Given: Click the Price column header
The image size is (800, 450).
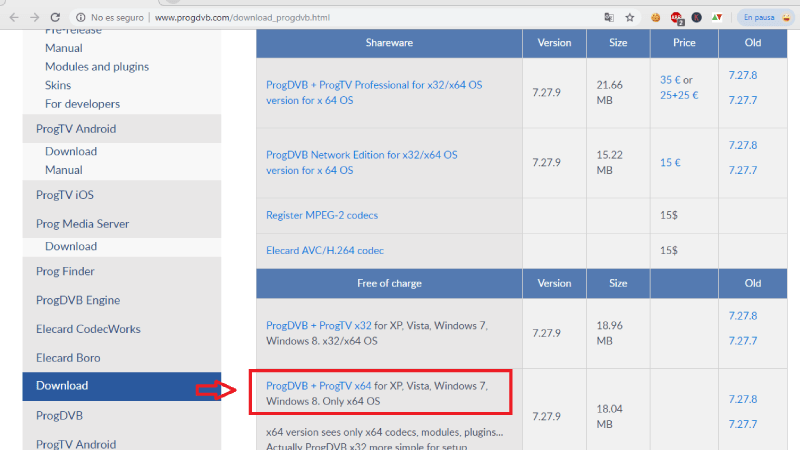Looking at the screenshot, I should tap(684, 43).
